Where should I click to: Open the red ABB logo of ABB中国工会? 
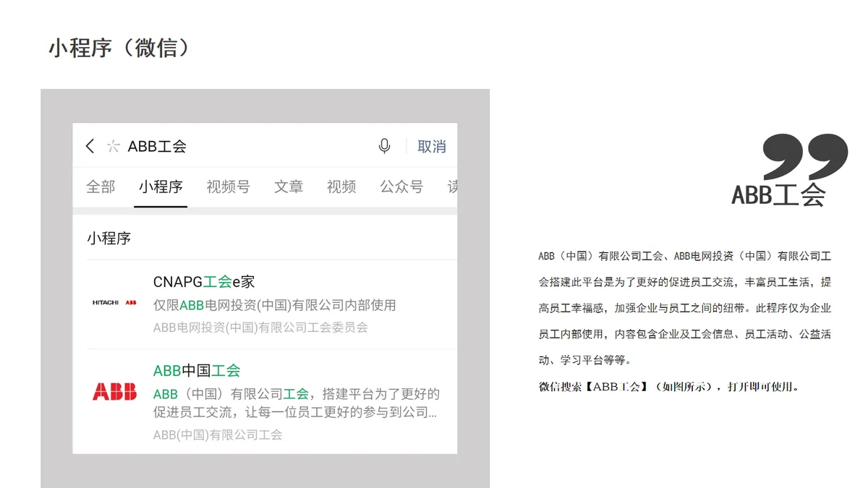tap(114, 392)
